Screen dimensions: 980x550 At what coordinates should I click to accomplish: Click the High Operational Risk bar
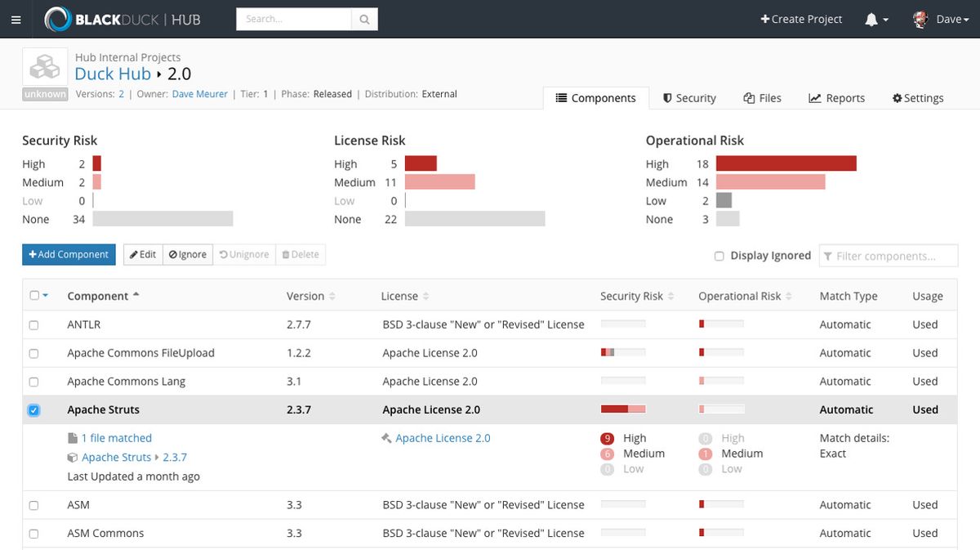coord(786,164)
